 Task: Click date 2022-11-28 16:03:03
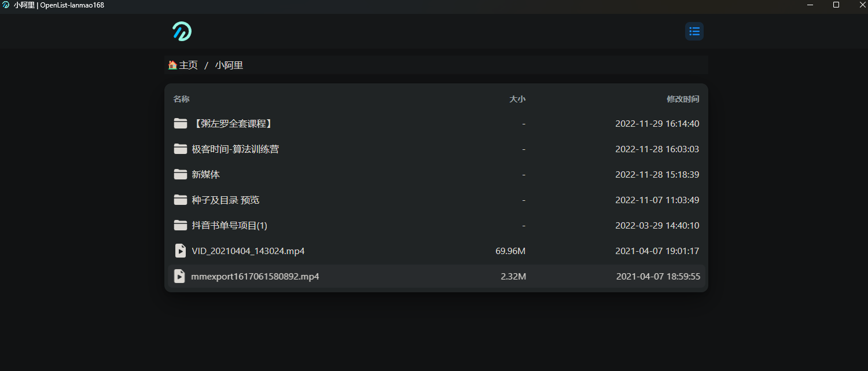pyautogui.click(x=657, y=149)
